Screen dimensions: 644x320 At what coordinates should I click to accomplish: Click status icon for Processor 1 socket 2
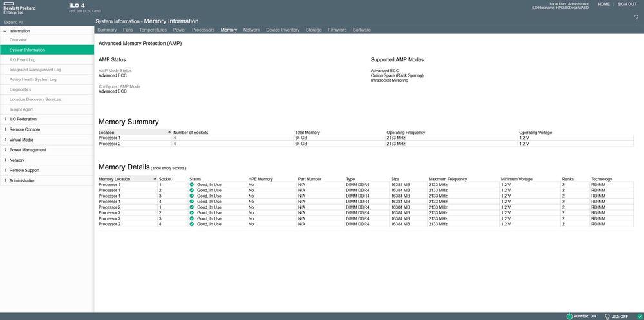(191, 190)
